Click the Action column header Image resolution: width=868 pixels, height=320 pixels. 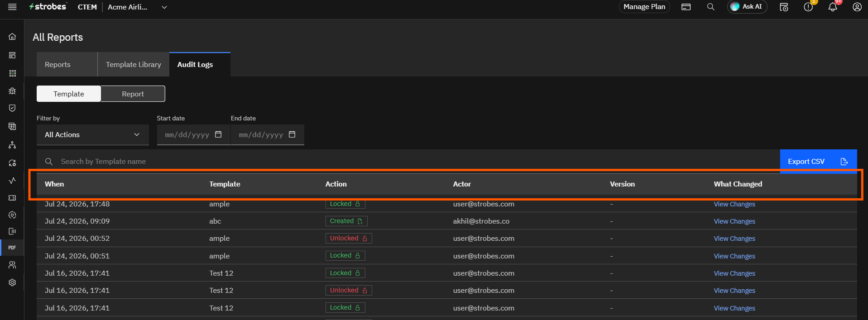pyautogui.click(x=336, y=184)
